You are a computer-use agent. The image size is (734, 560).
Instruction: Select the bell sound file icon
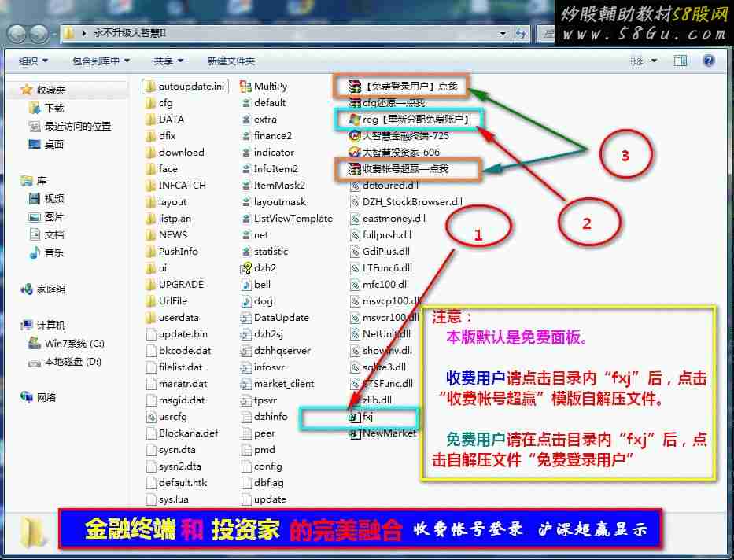(x=245, y=285)
